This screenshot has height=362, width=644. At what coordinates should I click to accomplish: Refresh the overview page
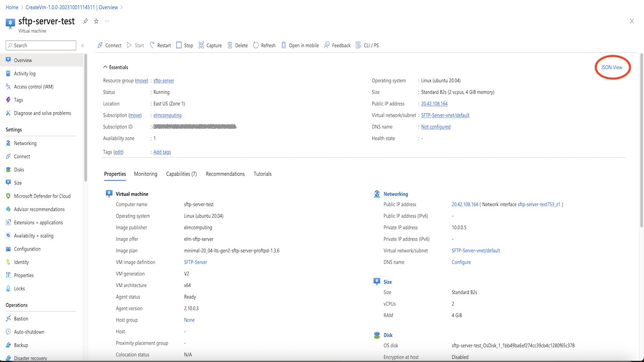(x=264, y=45)
